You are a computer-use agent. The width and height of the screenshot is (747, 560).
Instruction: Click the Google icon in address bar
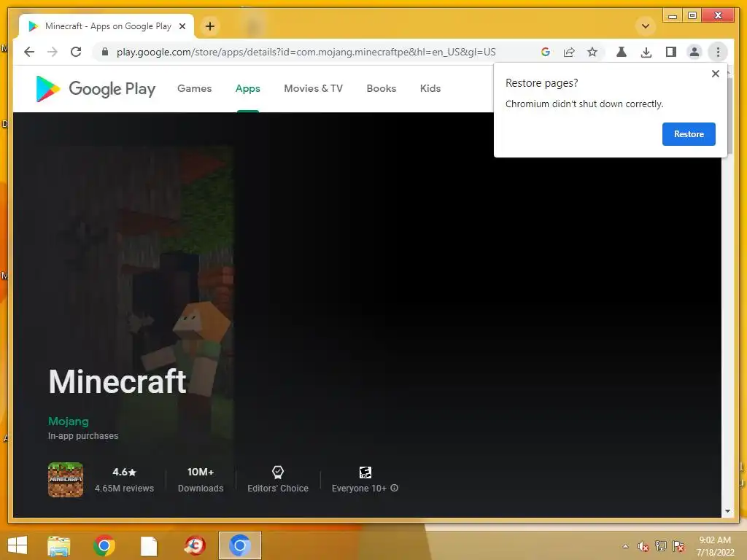tap(546, 52)
